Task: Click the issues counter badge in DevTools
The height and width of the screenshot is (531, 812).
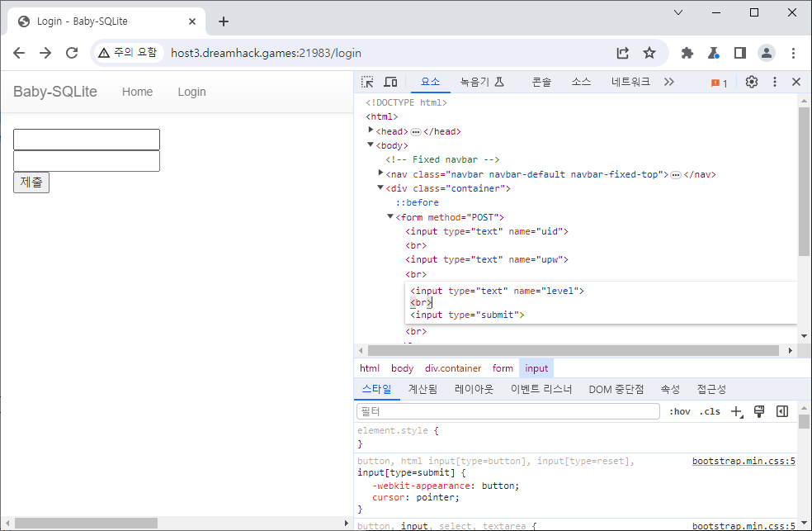Action: (719, 83)
